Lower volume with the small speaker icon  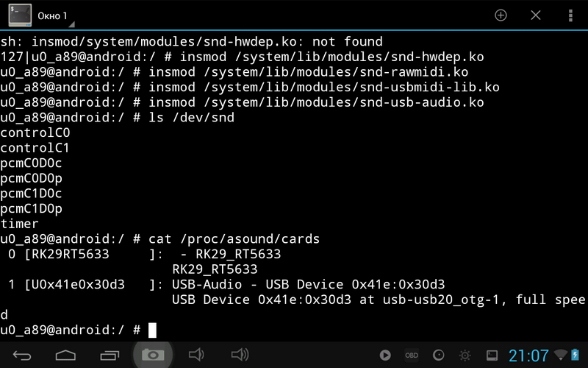coord(196,355)
